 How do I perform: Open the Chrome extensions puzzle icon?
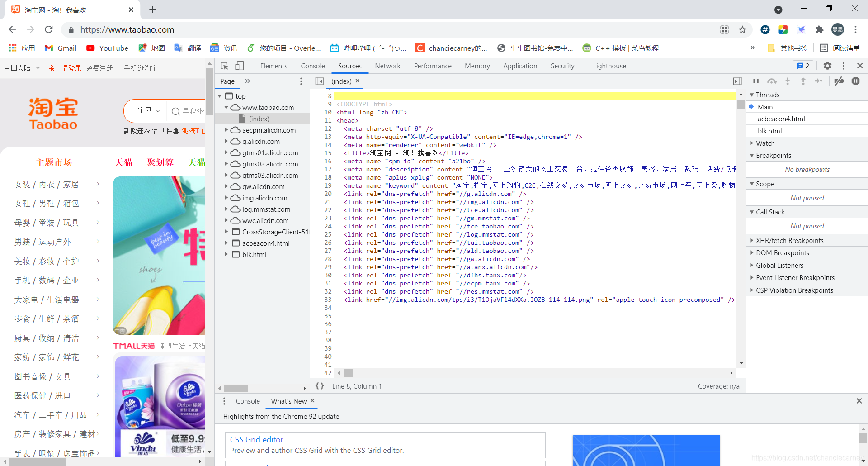(819, 29)
